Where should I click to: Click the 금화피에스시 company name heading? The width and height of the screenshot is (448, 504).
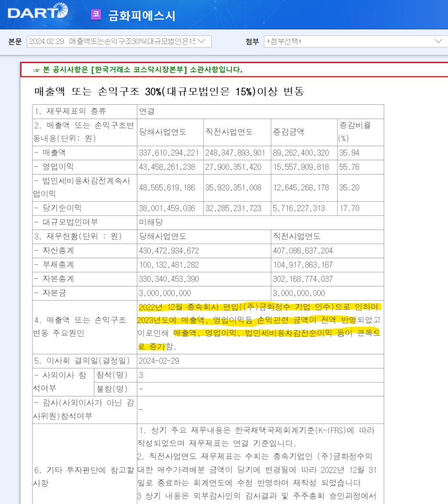click(142, 15)
